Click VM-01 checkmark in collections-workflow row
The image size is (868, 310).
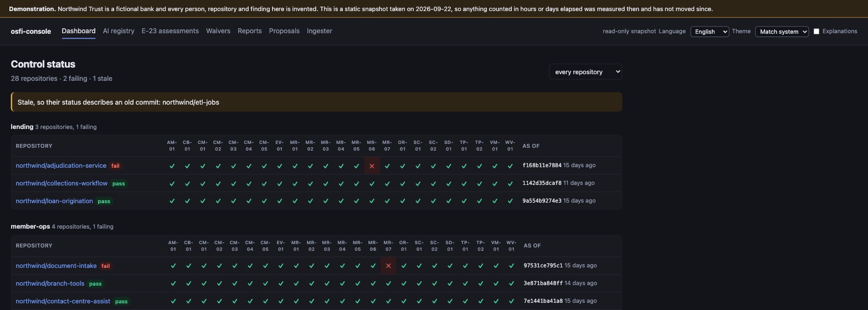point(495,183)
